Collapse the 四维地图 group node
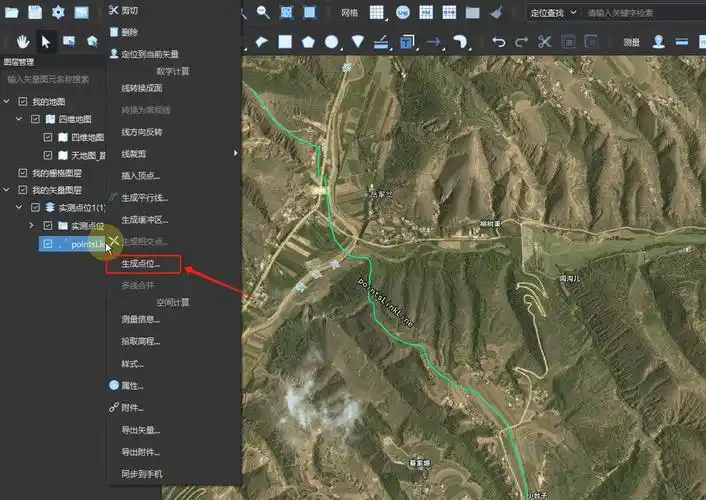The image size is (706, 500). (x=19, y=119)
